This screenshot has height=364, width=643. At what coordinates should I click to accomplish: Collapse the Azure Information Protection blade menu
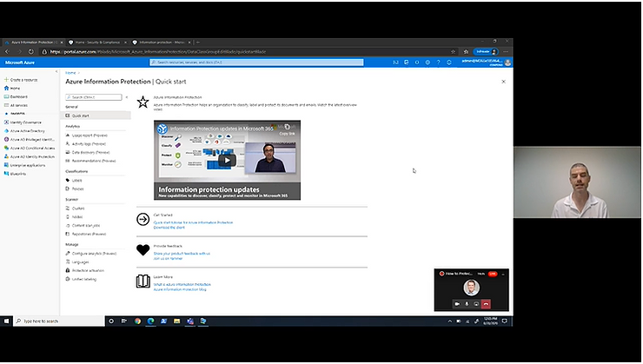128,97
